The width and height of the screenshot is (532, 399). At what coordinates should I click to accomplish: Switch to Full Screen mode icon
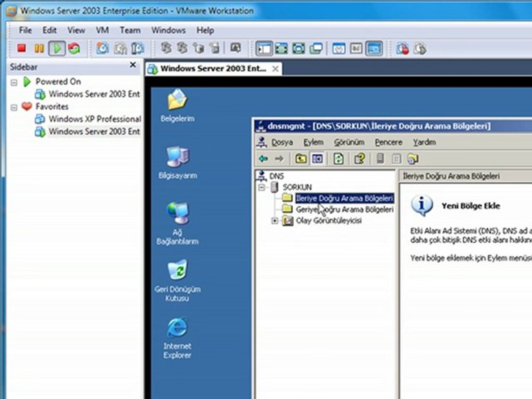click(x=282, y=48)
